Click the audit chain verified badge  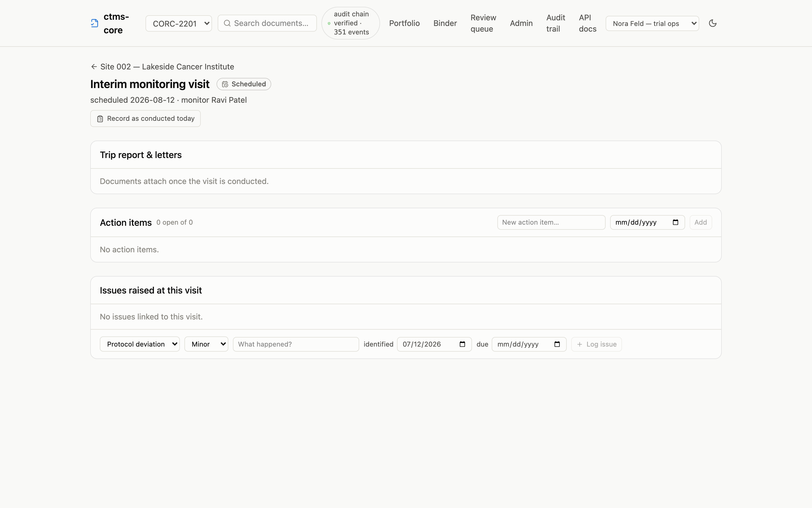[x=351, y=23]
